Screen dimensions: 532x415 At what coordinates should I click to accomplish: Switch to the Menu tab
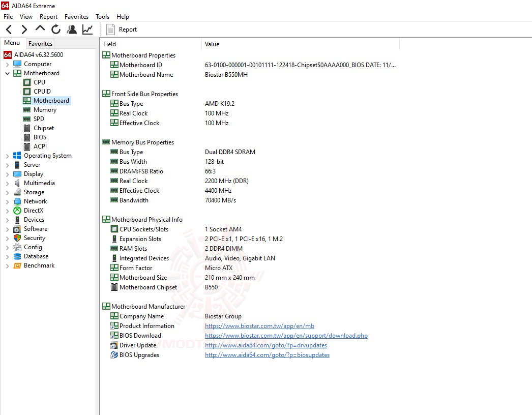pos(12,43)
